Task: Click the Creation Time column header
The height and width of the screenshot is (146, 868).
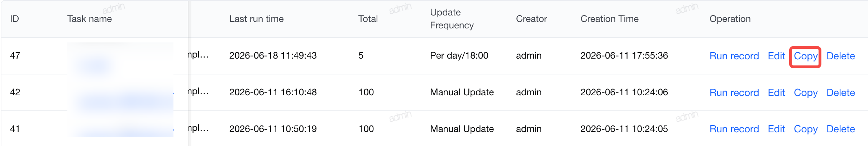Action: 609,19
